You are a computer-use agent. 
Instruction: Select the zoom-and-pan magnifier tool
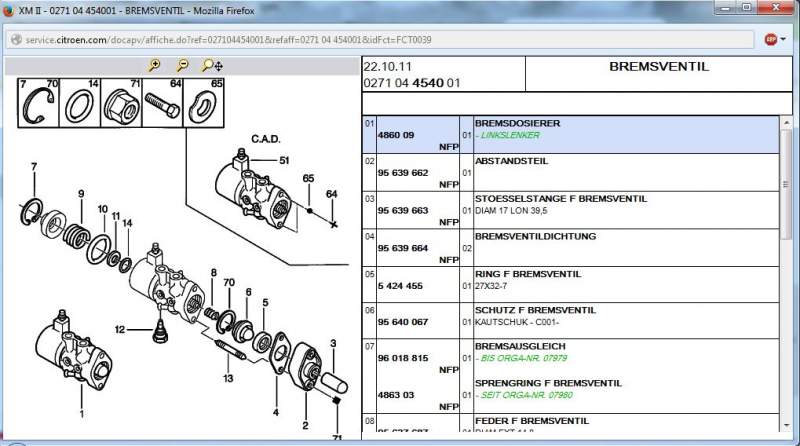pyautogui.click(x=212, y=65)
